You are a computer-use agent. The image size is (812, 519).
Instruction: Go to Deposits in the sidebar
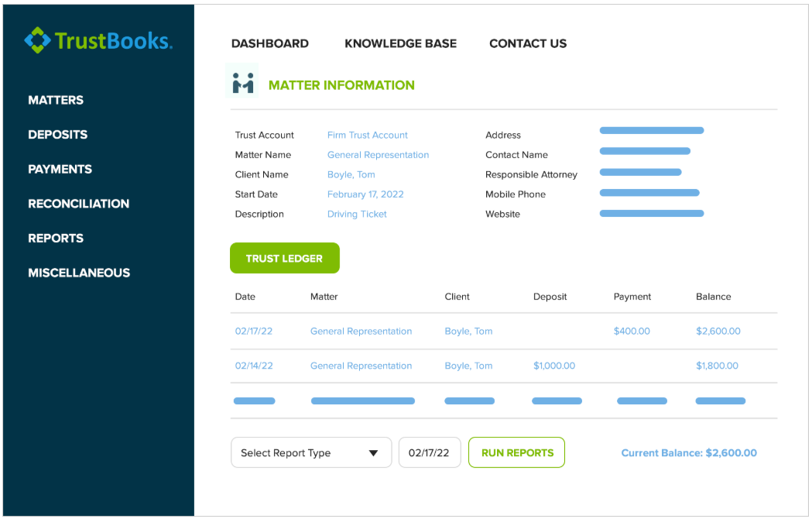point(57,135)
